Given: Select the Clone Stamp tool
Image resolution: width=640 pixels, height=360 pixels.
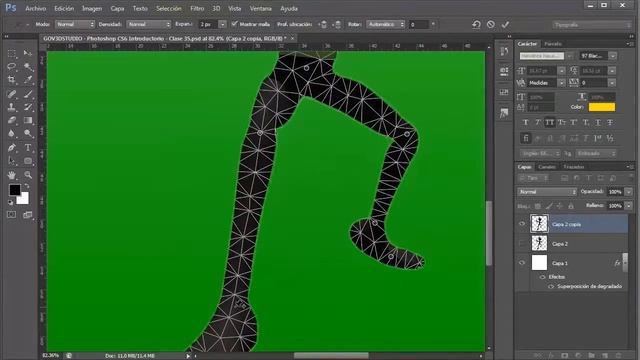Looking at the screenshot, I should (11, 107).
